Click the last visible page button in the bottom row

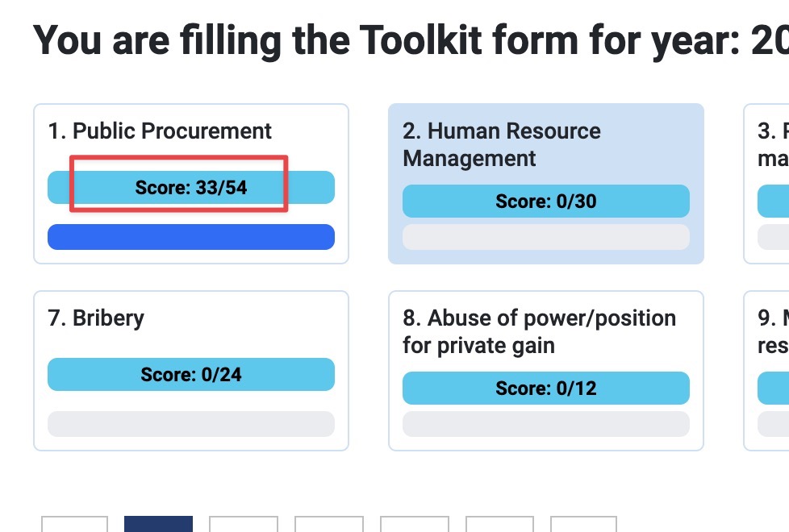tap(583, 524)
